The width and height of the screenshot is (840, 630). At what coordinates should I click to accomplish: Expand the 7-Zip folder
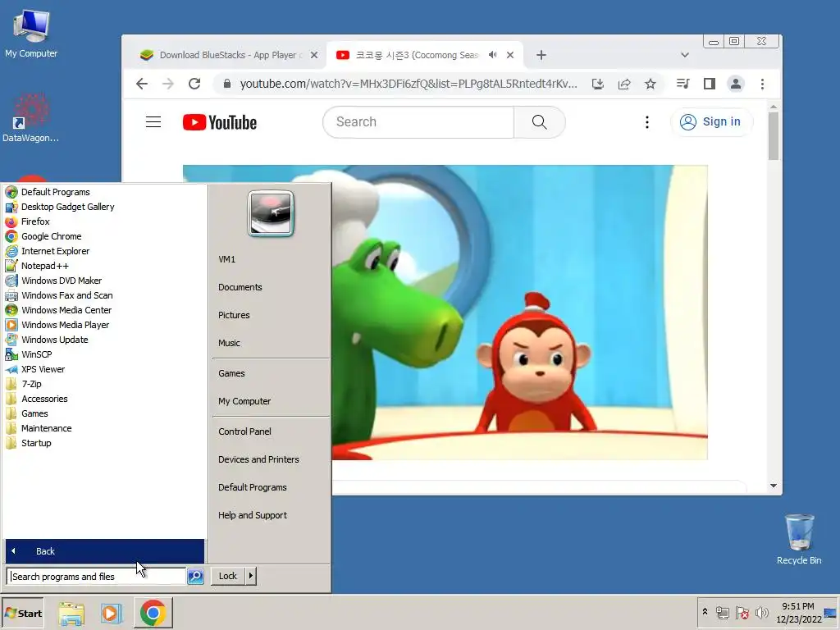(32, 384)
